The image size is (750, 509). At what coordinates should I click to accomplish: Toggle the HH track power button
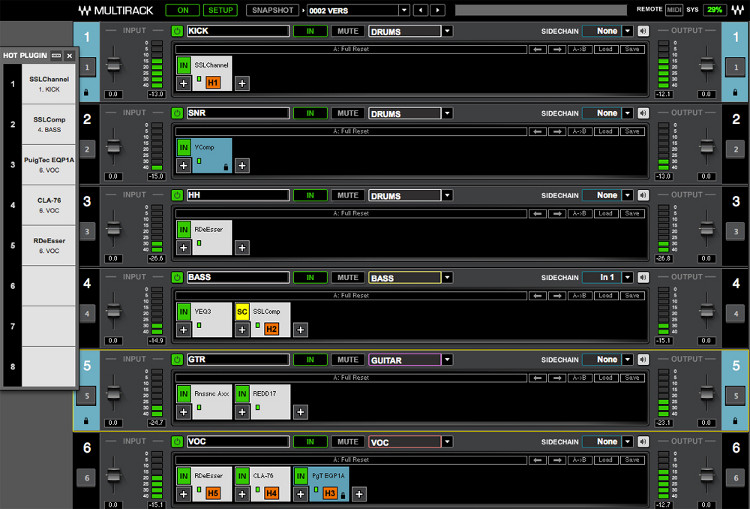point(177,196)
